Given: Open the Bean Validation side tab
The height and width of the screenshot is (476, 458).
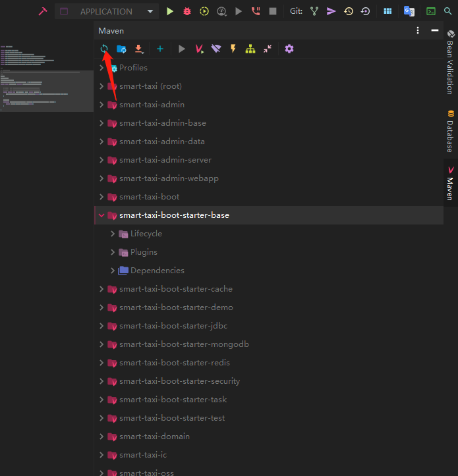Looking at the screenshot, I should [x=451, y=63].
